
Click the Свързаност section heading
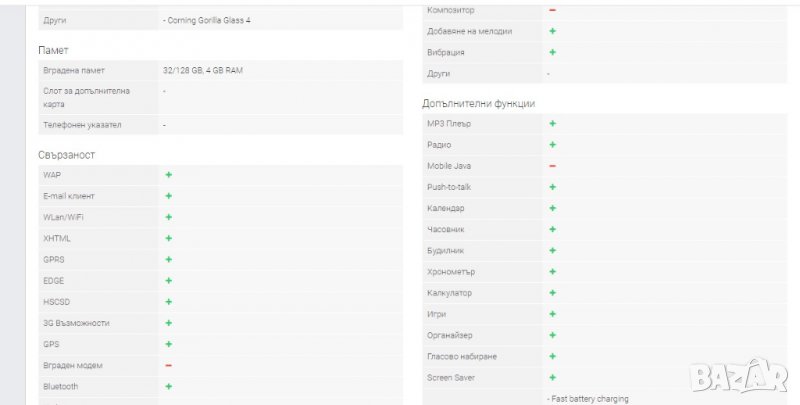(x=67, y=155)
